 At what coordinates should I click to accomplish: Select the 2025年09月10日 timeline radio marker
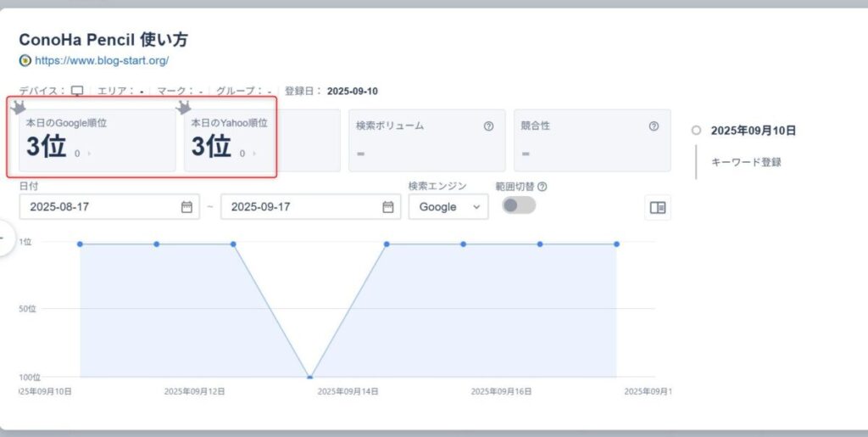696,131
